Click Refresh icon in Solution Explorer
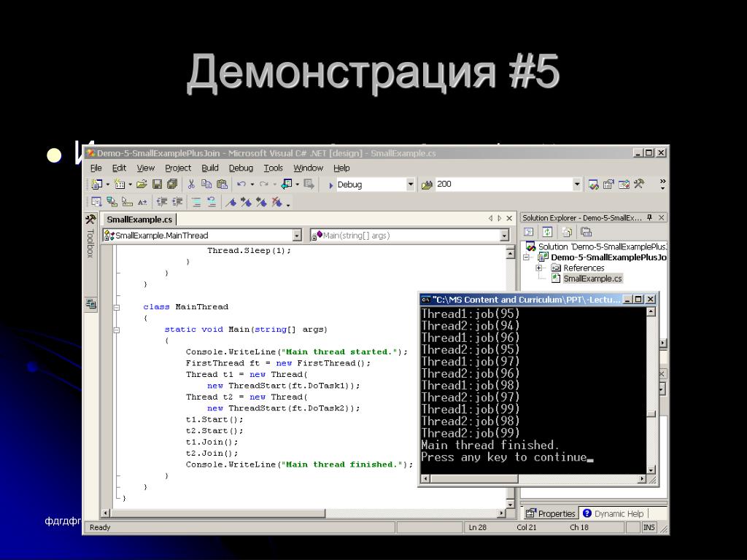Viewport: 747px width, 560px height. pyautogui.click(x=547, y=232)
